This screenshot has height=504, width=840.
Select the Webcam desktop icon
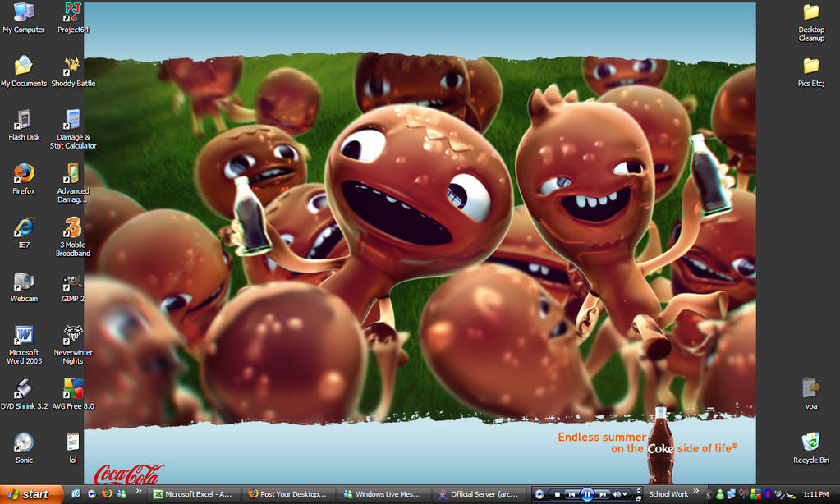pyautogui.click(x=24, y=287)
